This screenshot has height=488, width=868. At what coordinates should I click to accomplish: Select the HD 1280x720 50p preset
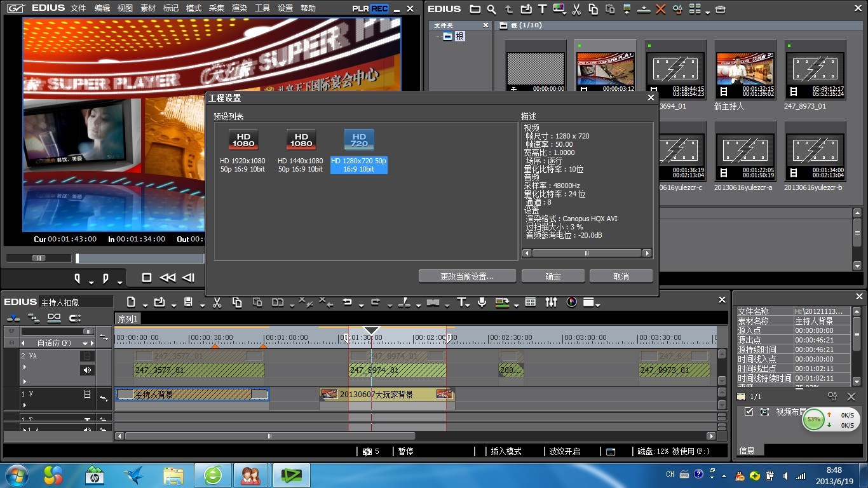(x=359, y=151)
